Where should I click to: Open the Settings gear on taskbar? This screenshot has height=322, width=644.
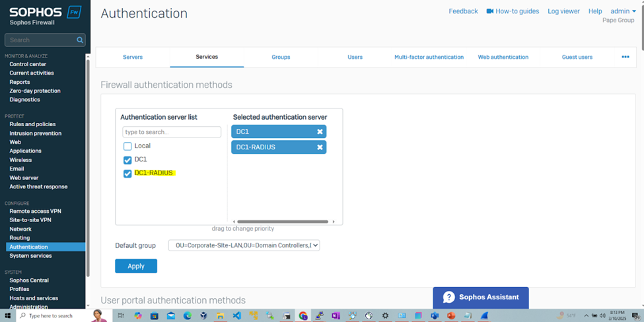pyautogui.click(x=385, y=315)
